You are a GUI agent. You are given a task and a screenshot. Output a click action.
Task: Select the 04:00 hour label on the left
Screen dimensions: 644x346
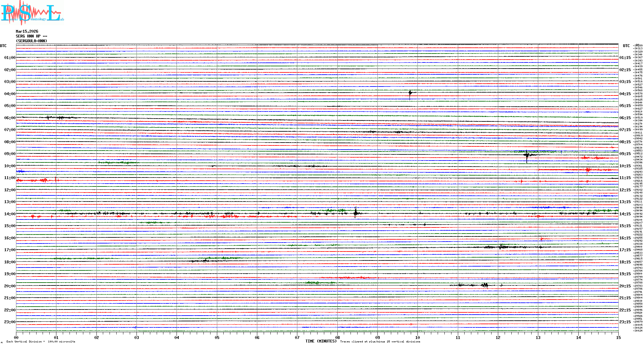pyautogui.click(x=10, y=94)
